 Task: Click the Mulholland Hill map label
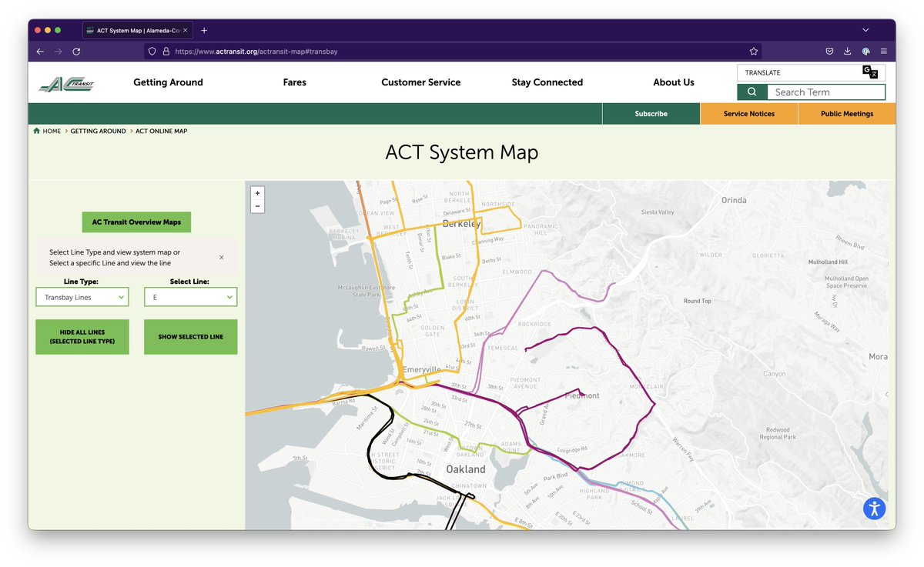click(828, 262)
